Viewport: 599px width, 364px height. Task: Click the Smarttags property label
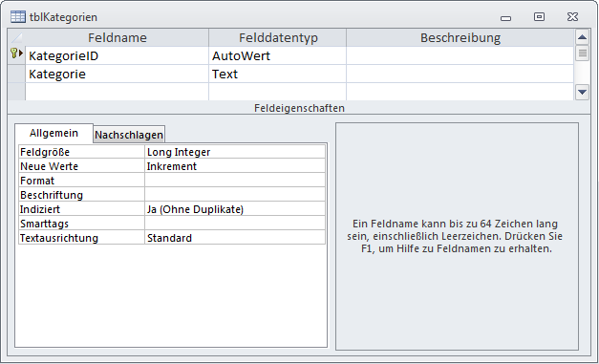[82, 223]
